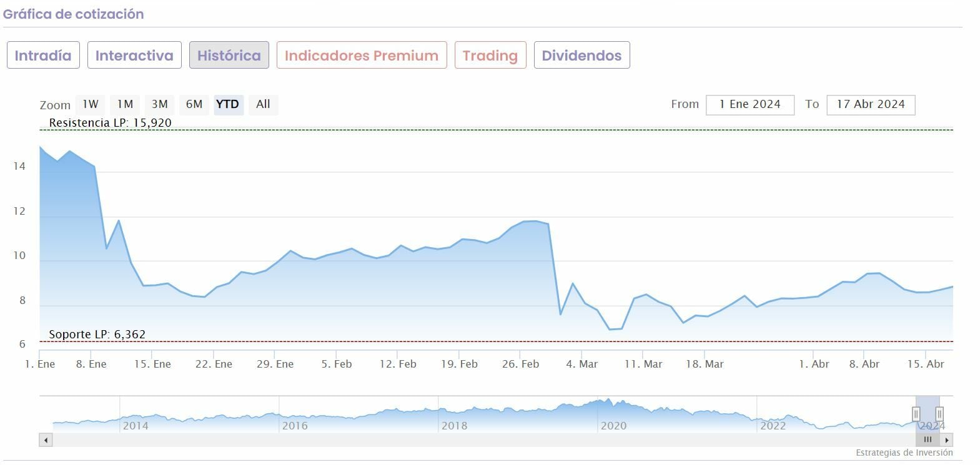Click the scrollbar left arrow
The image size is (980, 465).
[46, 440]
